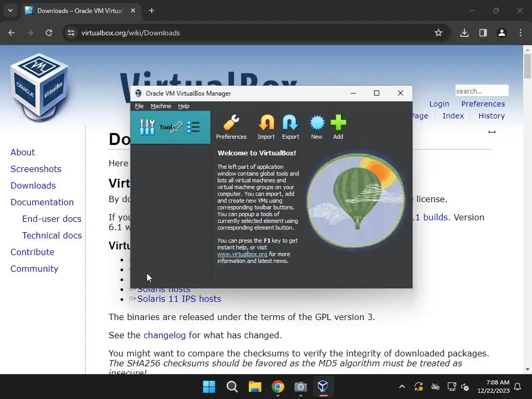Click the website search field
Viewport: 532px width, 399px height.
pyautogui.click(x=482, y=91)
